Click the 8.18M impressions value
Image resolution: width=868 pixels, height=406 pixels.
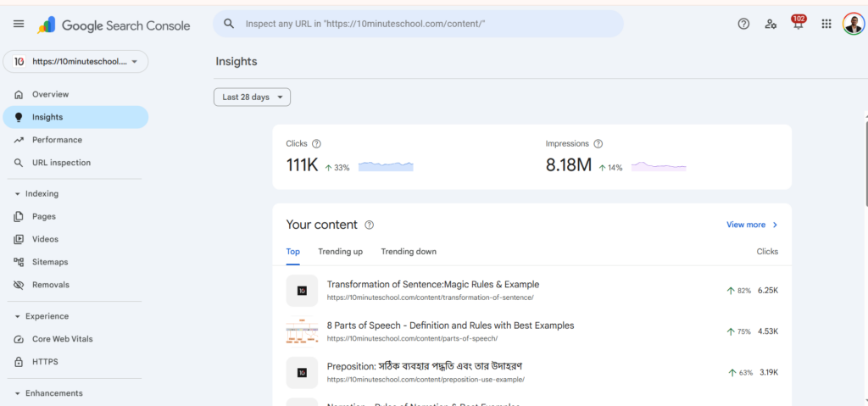click(x=569, y=165)
